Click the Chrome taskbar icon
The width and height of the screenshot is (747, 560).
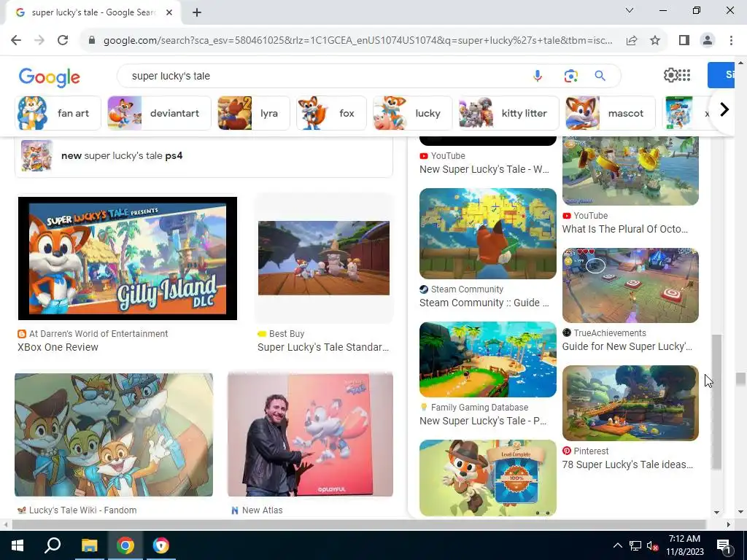pyautogui.click(x=125, y=545)
